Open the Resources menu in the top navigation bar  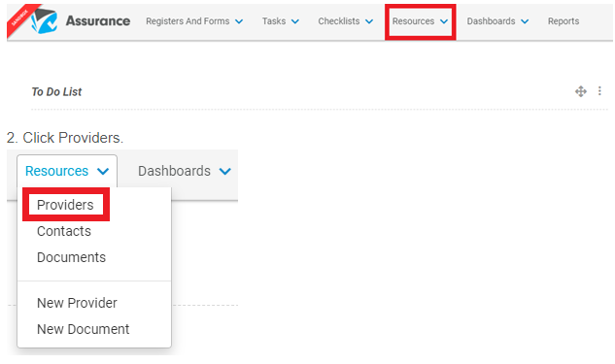click(413, 21)
